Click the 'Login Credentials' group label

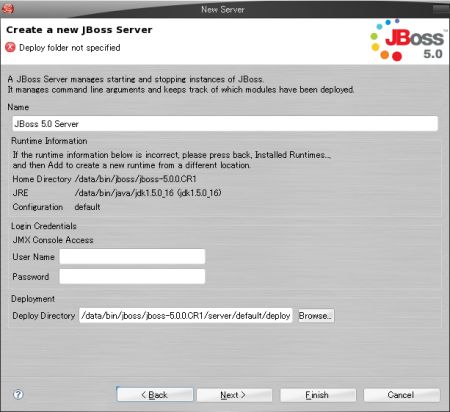pyautogui.click(x=44, y=226)
